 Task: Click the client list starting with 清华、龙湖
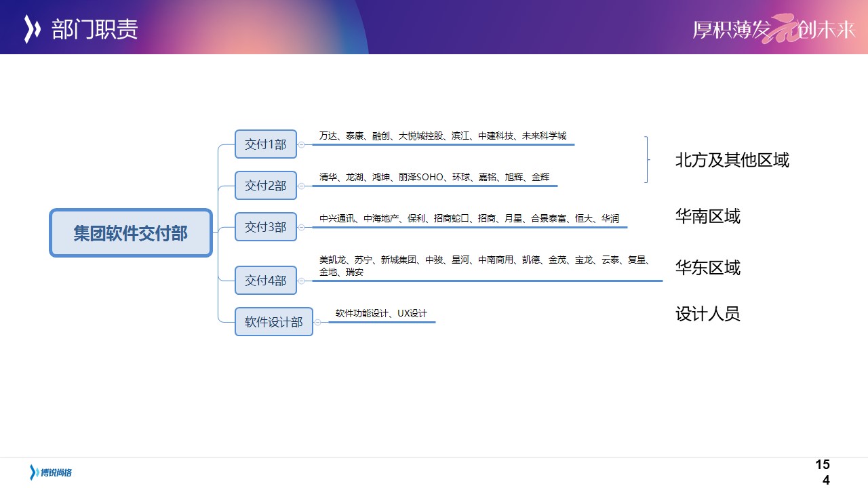[x=435, y=177]
